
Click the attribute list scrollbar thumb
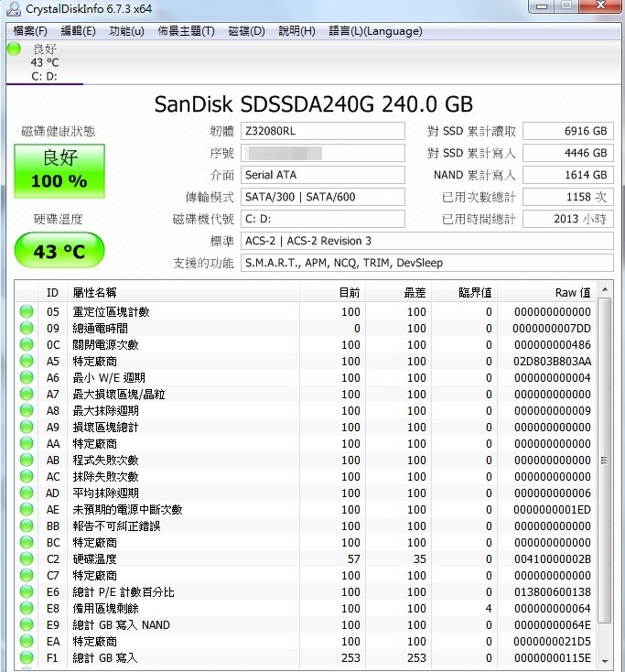605,461
